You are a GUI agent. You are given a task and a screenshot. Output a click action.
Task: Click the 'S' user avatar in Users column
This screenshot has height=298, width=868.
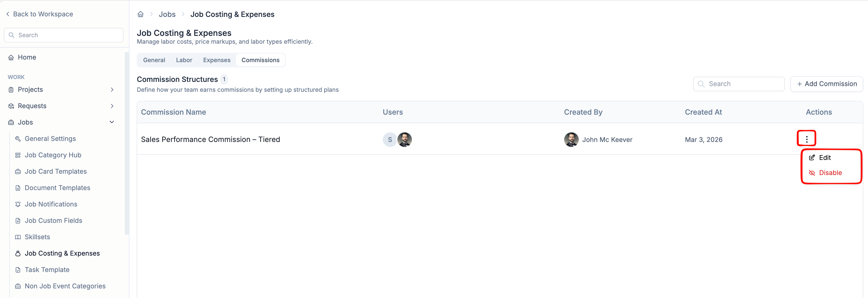[x=390, y=140]
